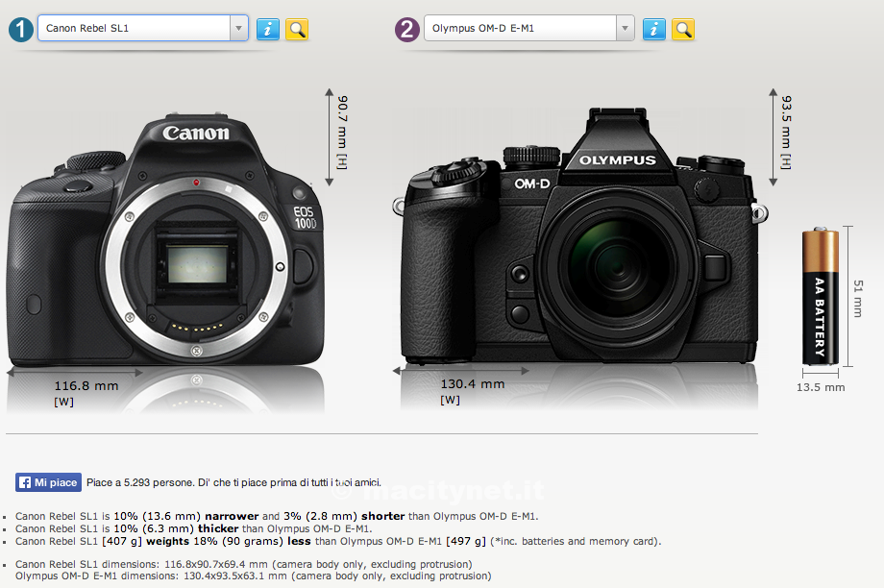Open info for Canon Rebel SL1

pos(268,29)
